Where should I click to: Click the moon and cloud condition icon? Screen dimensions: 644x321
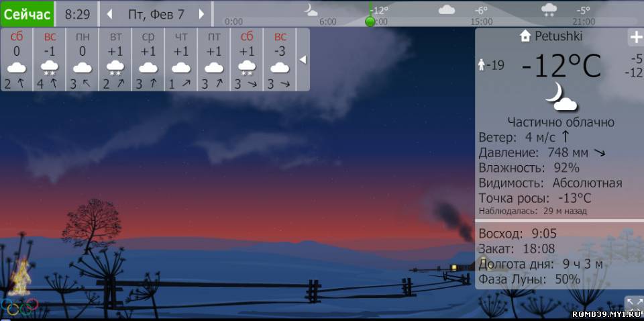click(561, 97)
